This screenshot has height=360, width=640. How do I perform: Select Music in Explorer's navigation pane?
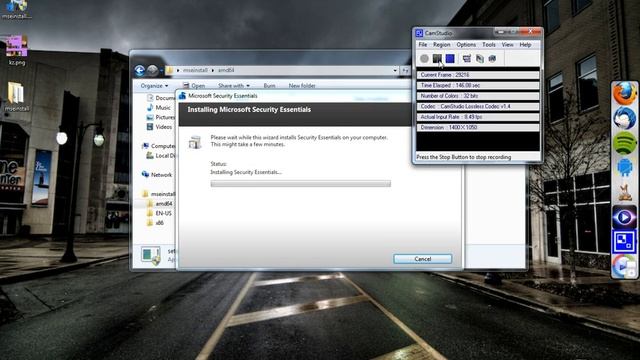point(159,108)
